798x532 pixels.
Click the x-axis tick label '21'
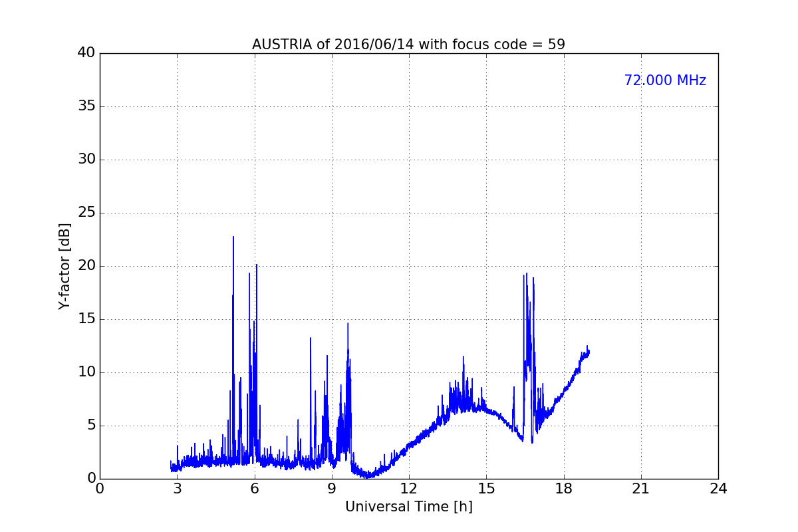coord(641,489)
